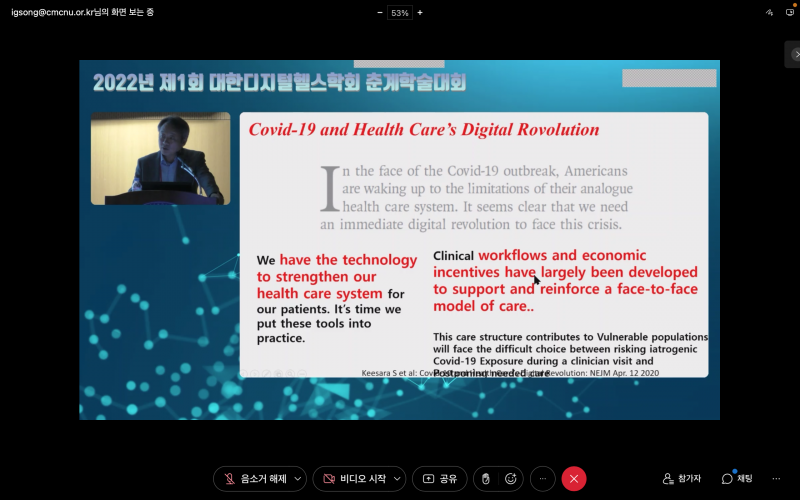800x500 pixels.
Task: Click the layout icon in top-right corner
Action: (789, 13)
